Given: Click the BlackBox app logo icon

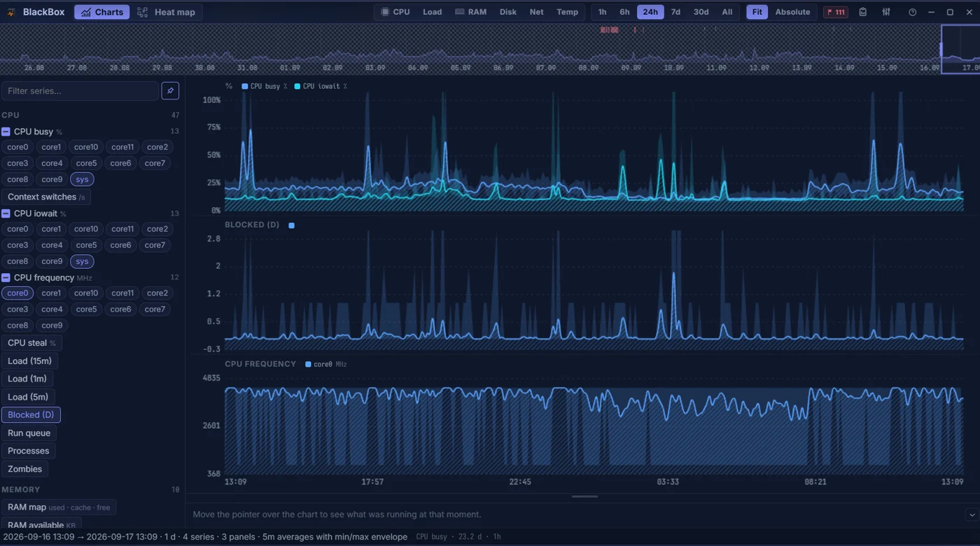Looking at the screenshot, I should [11, 12].
